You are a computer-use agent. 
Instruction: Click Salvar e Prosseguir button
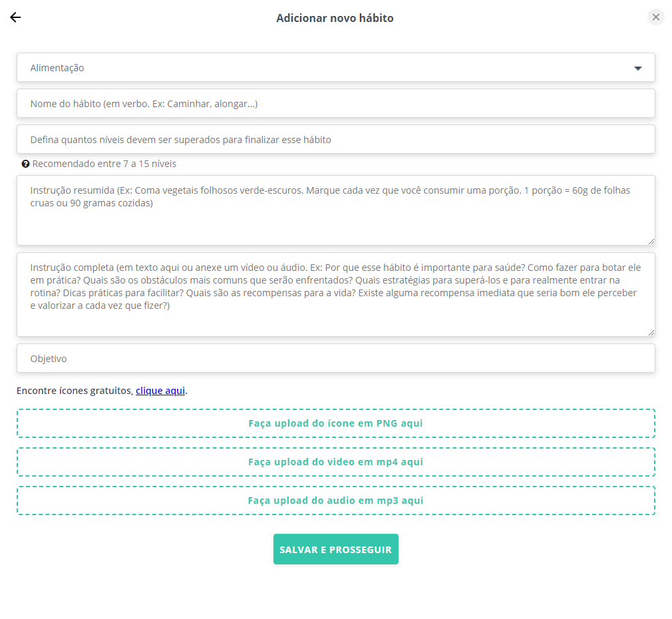(x=336, y=549)
